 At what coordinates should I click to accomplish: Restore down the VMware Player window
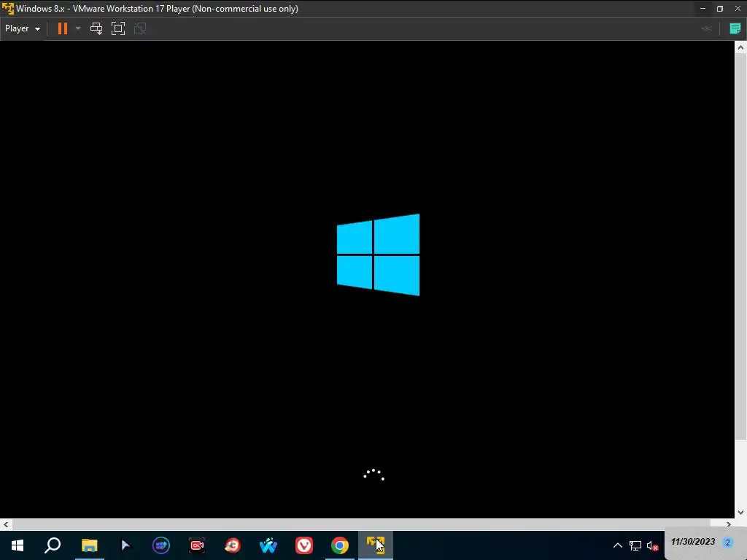(x=720, y=9)
